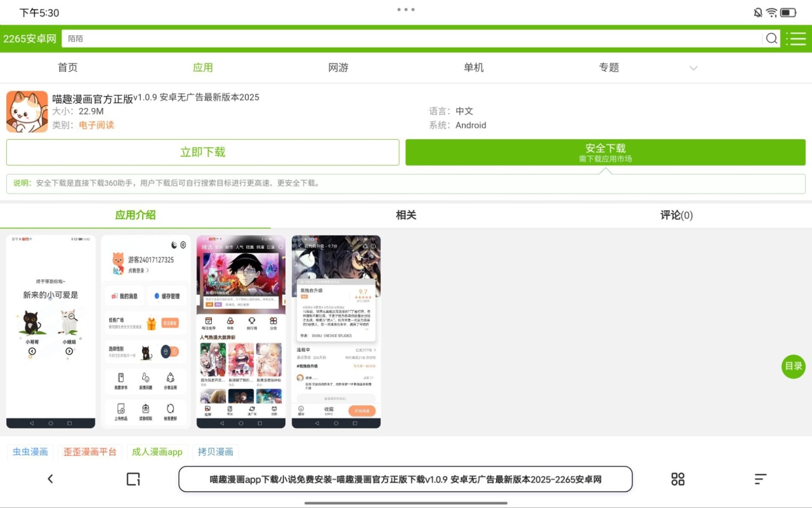Open the 电子阅读 category link
This screenshot has width=812, height=508.
[x=96, y=125]
